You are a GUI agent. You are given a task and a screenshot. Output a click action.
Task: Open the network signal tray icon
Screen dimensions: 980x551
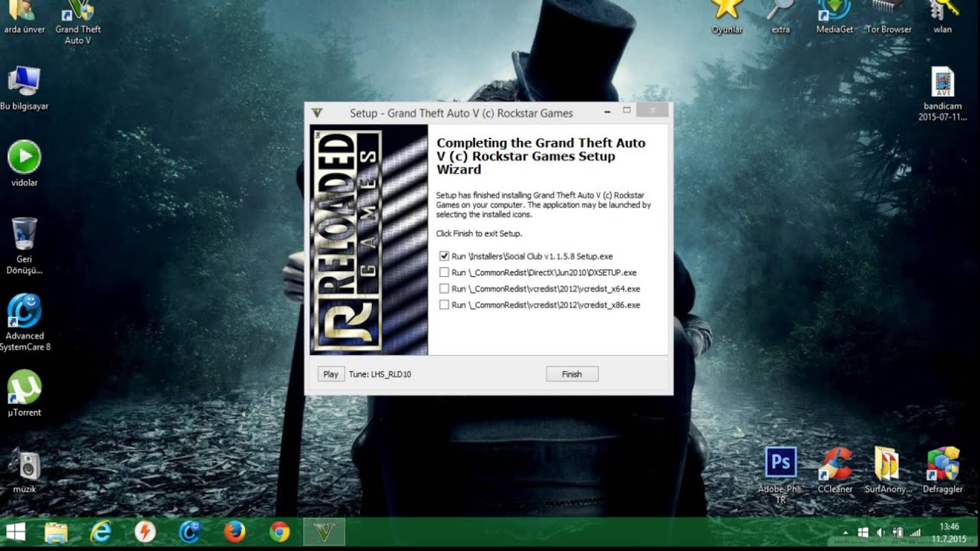pyautogui.click(x=915, y=532)
